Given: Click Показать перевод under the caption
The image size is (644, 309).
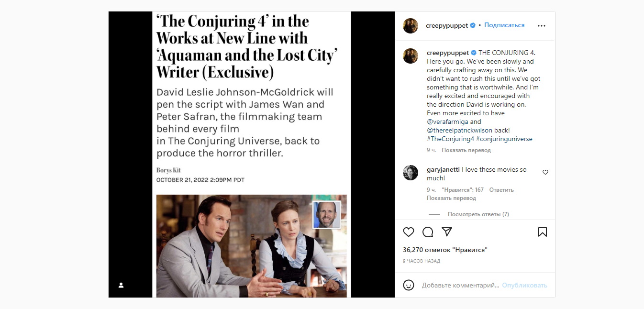Looking at the screenshot, I should [466, 150].
